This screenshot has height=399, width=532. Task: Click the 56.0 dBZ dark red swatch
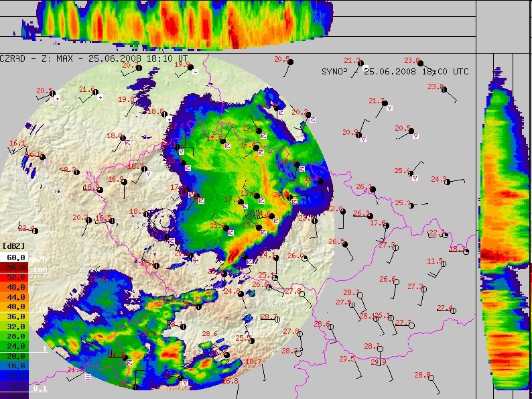(x=14, y=268)
